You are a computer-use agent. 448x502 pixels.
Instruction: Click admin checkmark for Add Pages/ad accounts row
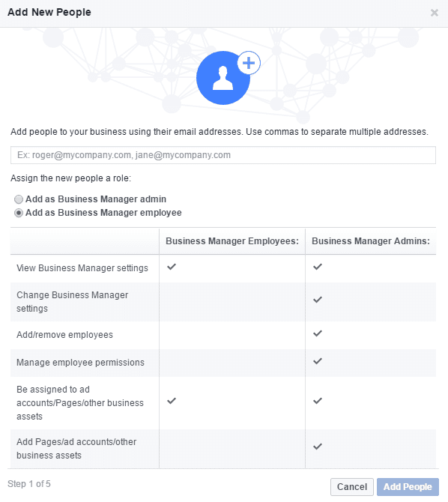pos(318,447)
